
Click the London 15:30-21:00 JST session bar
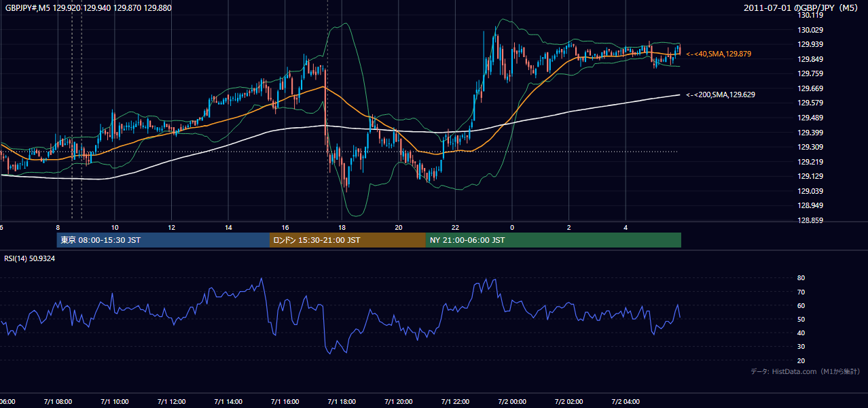coord(348,240)
